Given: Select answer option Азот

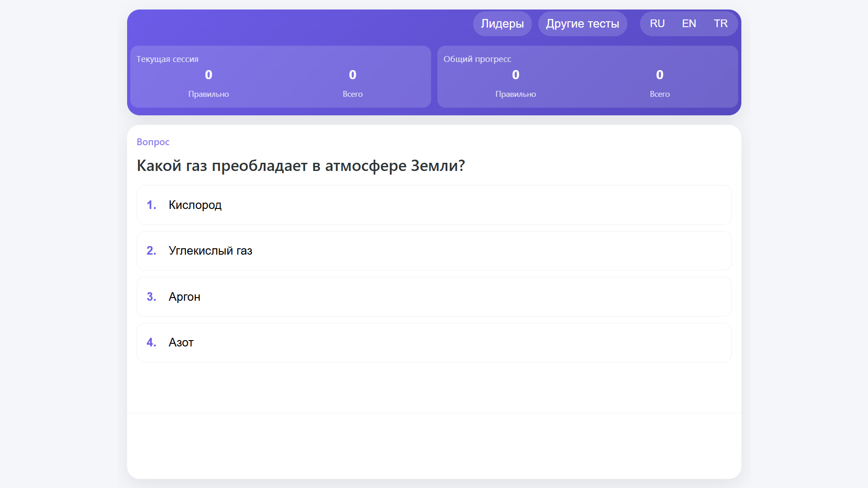Looking at the screenshot, I should coord(434,342).
